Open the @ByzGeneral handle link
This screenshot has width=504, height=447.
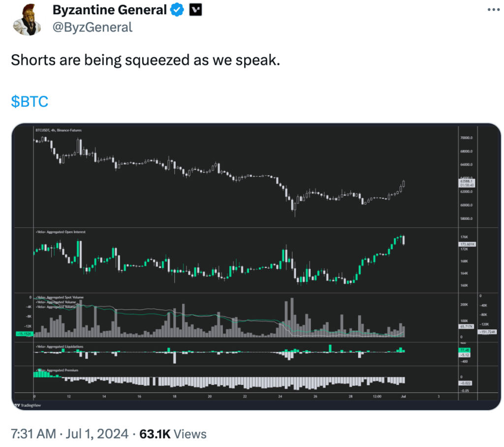(92, 28)
